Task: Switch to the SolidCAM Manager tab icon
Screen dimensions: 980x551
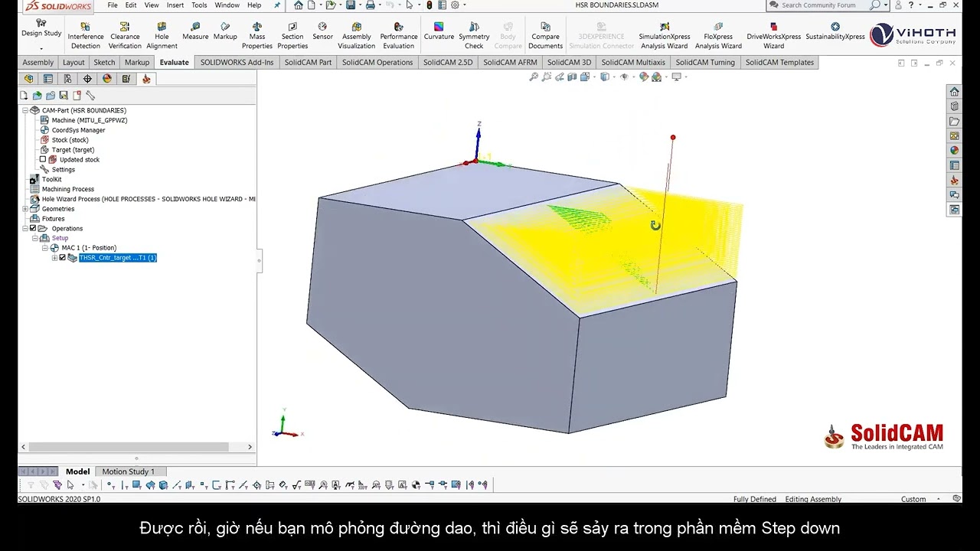Action: [145, 78]
